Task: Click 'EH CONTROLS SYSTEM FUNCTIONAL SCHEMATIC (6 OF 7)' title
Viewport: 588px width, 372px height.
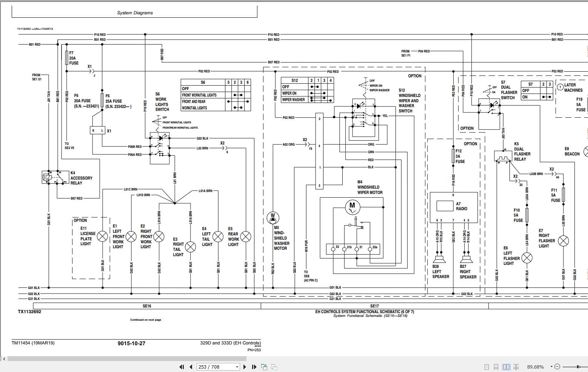Action: (x=365, y=312)
